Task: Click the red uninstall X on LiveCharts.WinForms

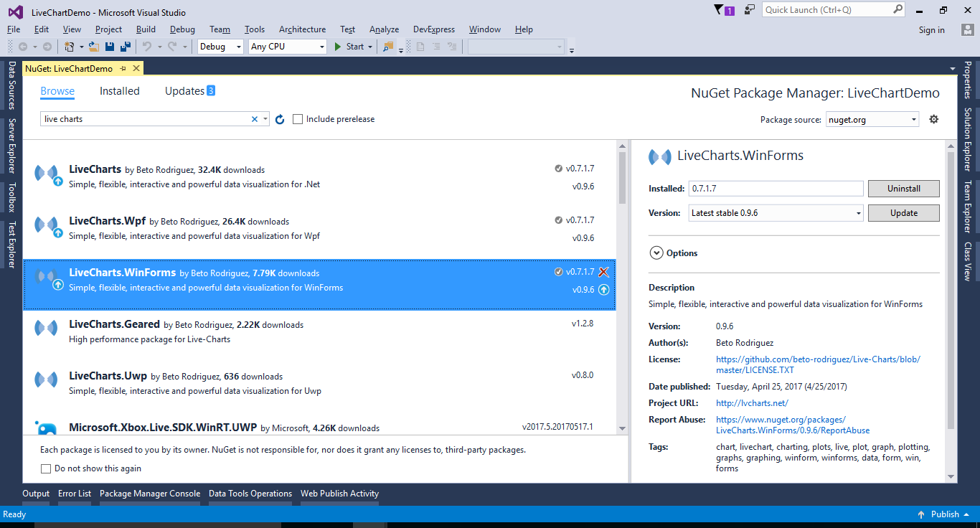Action: (603, 272)
